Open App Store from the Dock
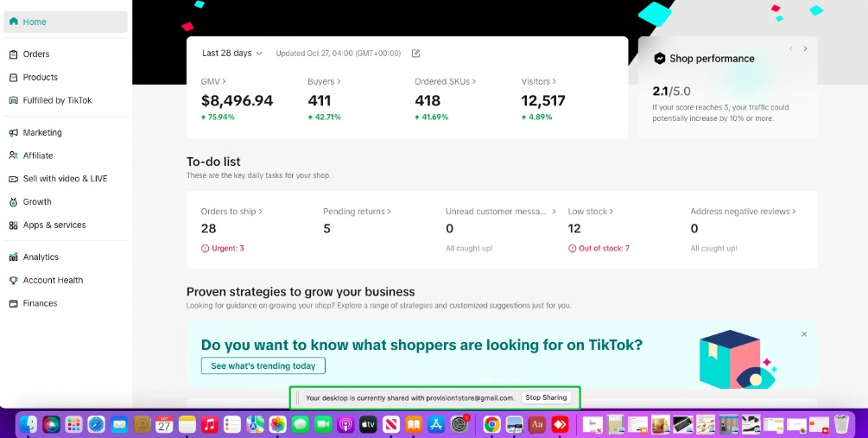Screen dimensions: 868x438 coord(437,425)
